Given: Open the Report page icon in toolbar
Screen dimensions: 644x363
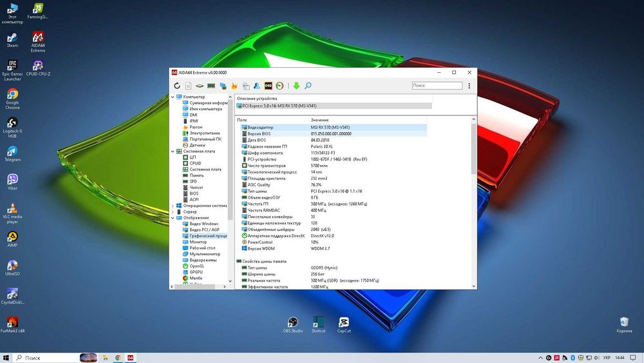Looking at the screenshot, I should pyautogui.click(x=188, y=86).
